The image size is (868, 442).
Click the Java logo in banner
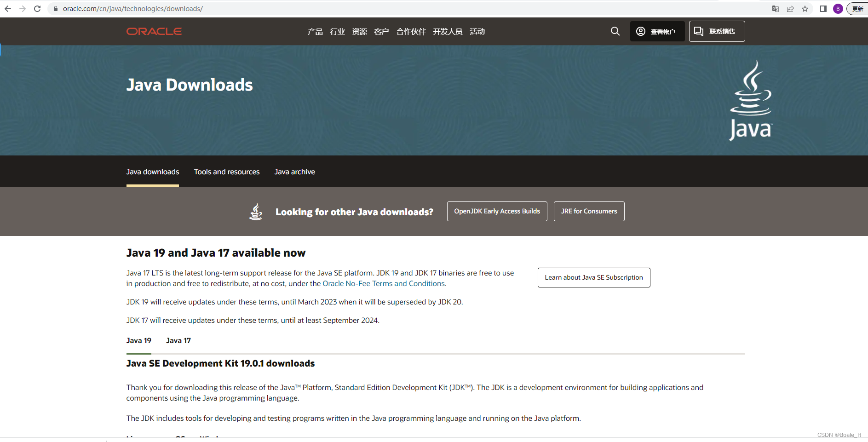click(x=751, y=101)
